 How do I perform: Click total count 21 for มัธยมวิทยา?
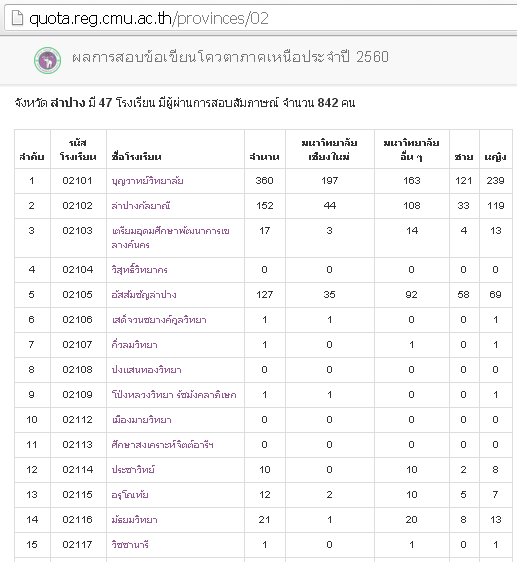[x=265, y=520]
